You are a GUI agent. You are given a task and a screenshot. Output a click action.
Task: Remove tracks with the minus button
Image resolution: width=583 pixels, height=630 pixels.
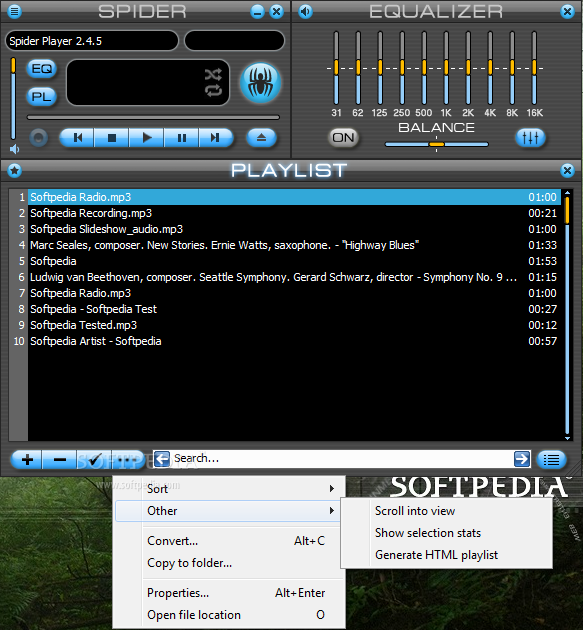tap(59, 459)
